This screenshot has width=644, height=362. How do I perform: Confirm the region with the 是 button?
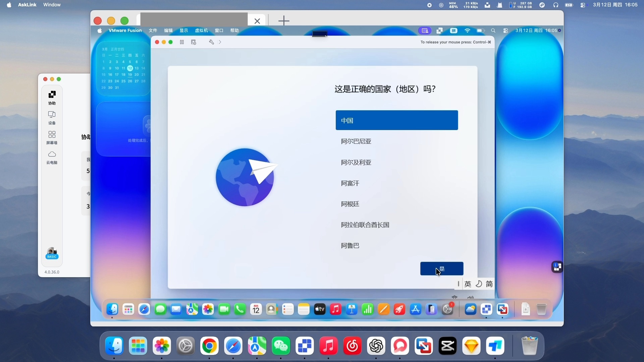[x=442, y=269]
